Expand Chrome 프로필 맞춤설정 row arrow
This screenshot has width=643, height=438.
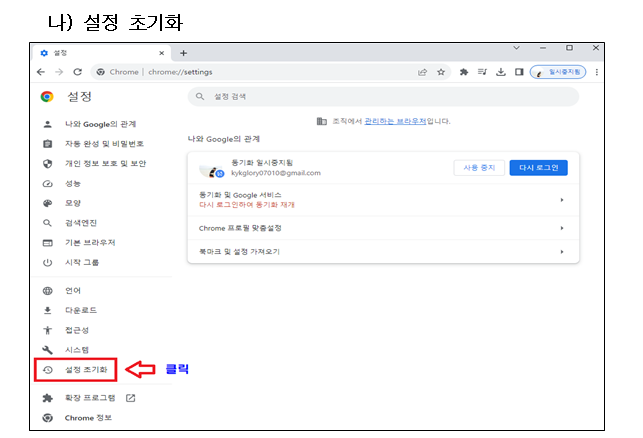(x=562, y=228)
